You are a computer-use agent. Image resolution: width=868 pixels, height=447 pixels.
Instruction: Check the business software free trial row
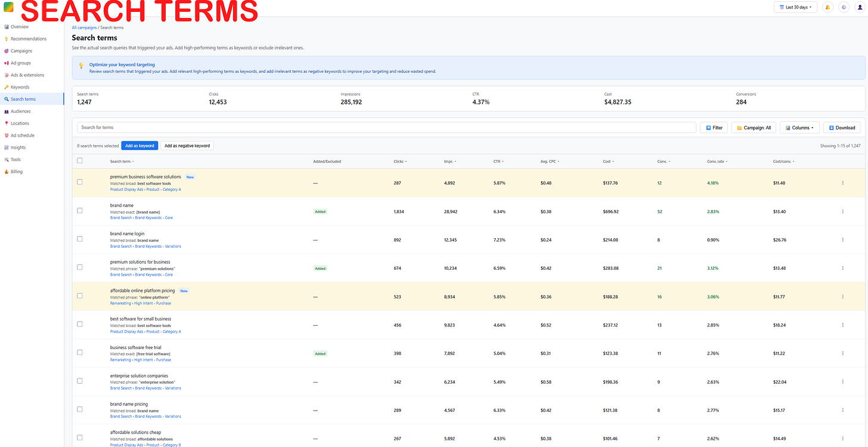pyautogui.click(x=80, y=352)
